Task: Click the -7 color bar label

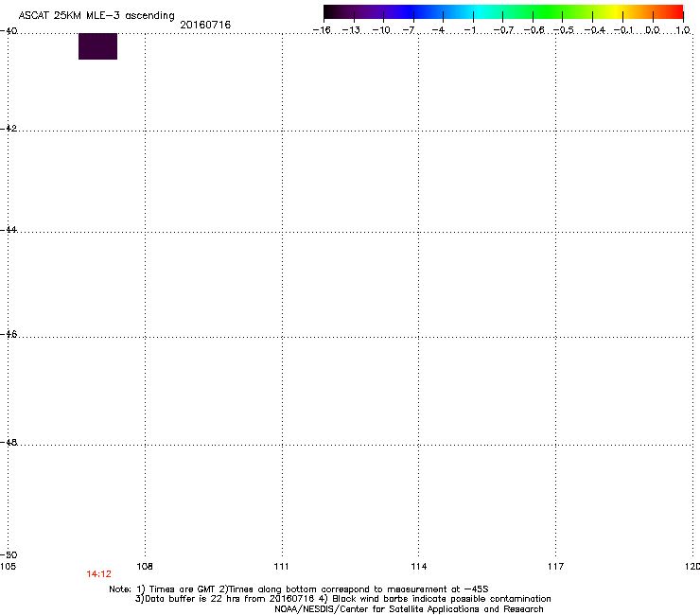Action: coord(409,30)
